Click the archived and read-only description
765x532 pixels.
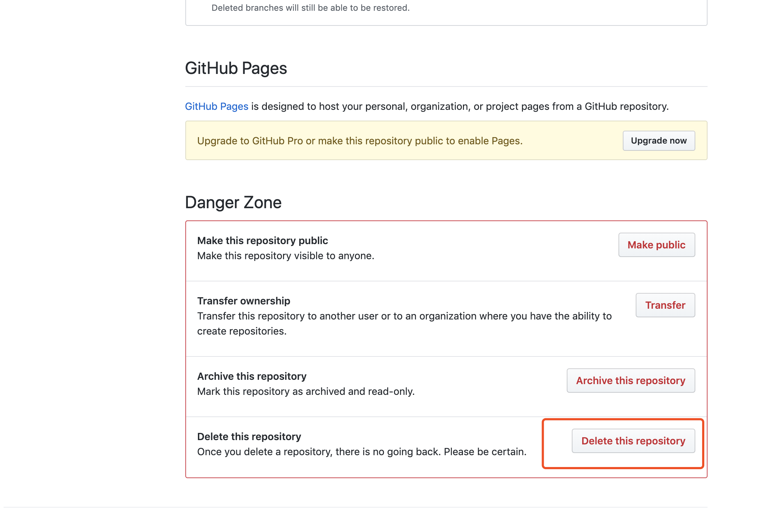click(x=306, y=391)
